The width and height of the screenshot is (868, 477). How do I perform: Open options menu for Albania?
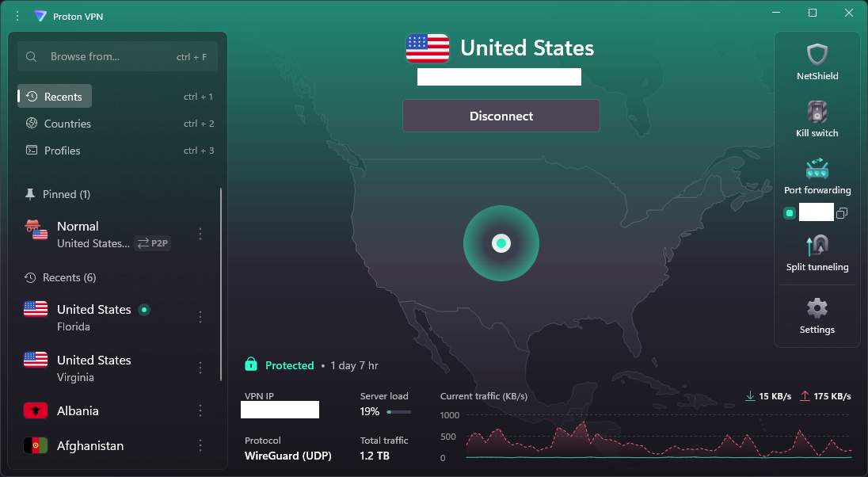click(x=200, y=410)
